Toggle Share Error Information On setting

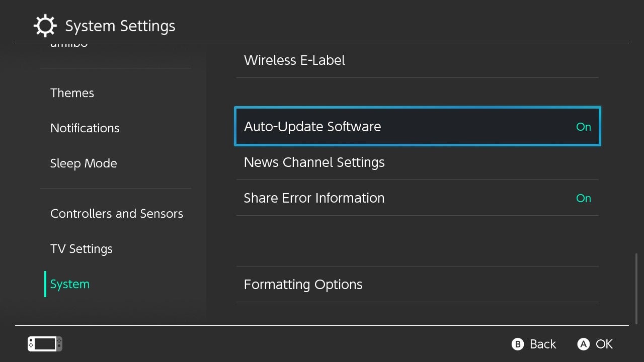[583, 198]
